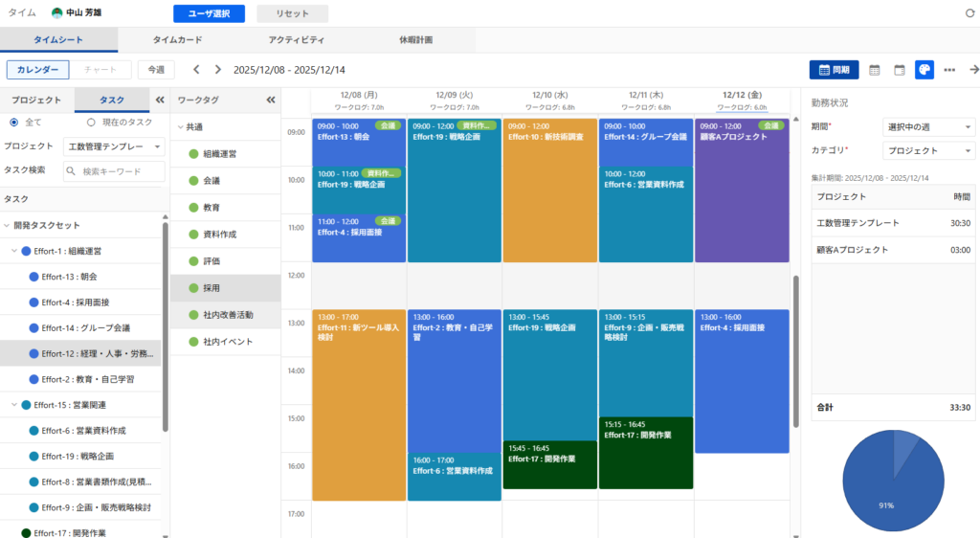Collapse the 開発タスクセット tree node
980x538 pixels.
point(7,225)
